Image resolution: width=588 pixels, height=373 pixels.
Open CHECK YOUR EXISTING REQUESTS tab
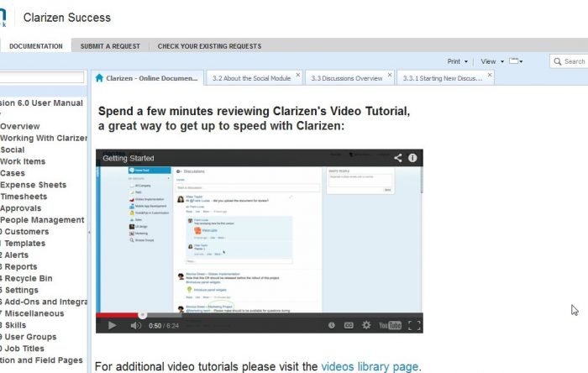(x=210, y=46)
